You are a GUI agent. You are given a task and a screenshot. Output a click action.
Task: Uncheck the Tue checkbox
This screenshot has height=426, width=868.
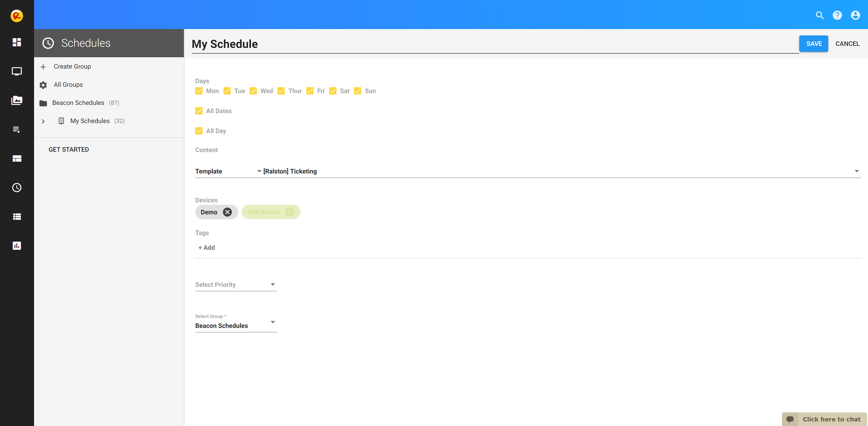[x=227, y=91]
